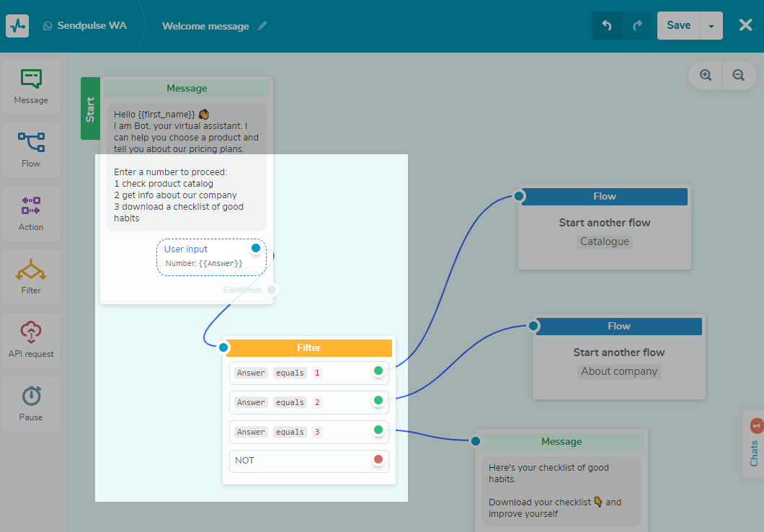The height and width of the screenshot is (532, 764).
Task: Expand the Save options dropdown arrow
Action: coord(711,25)
